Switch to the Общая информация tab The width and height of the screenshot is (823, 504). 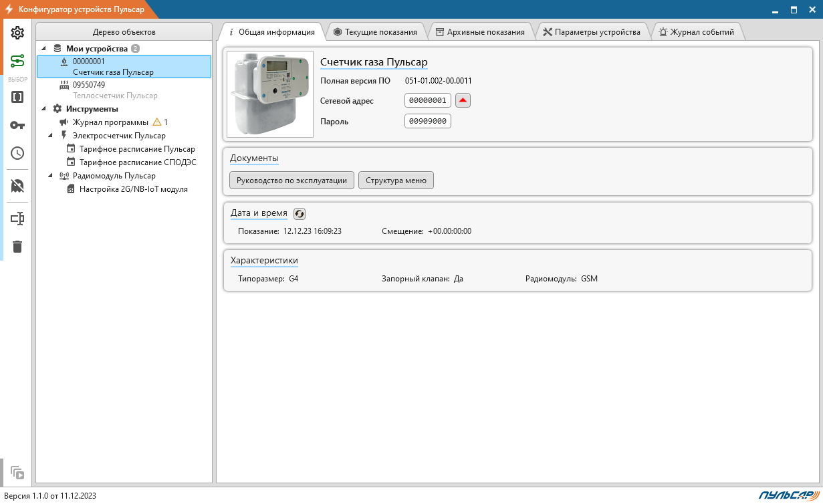271,31
